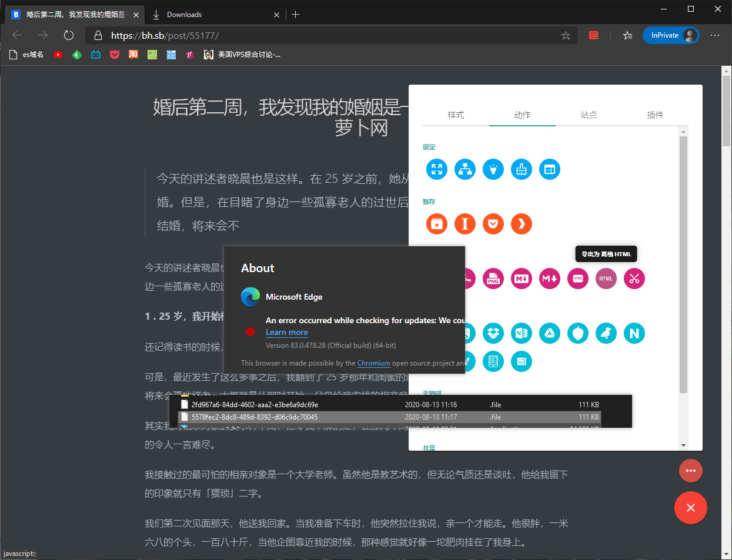Click the bird icon in the teal row
The height and width of the screenshot is (560, 732).
tap(606, 333)
